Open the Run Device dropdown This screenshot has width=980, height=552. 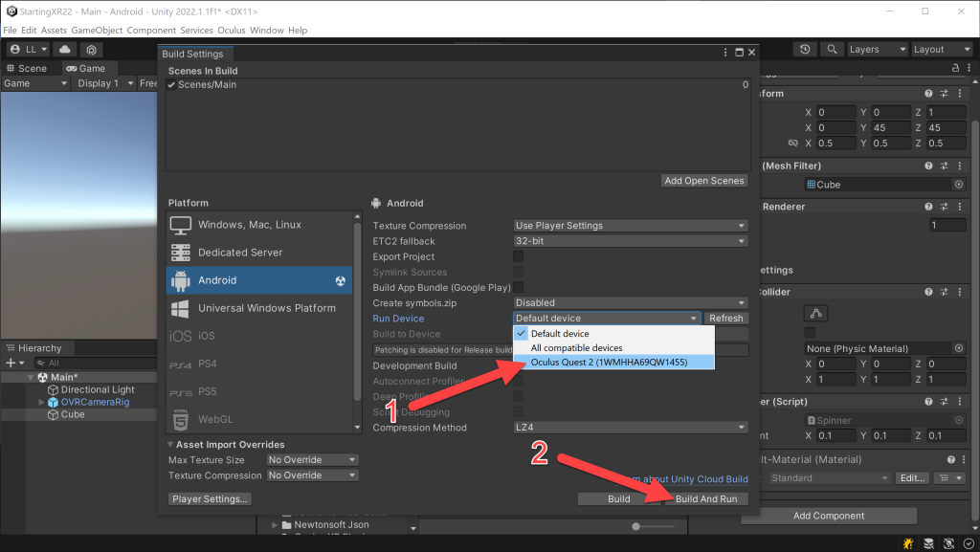[606, 319]
